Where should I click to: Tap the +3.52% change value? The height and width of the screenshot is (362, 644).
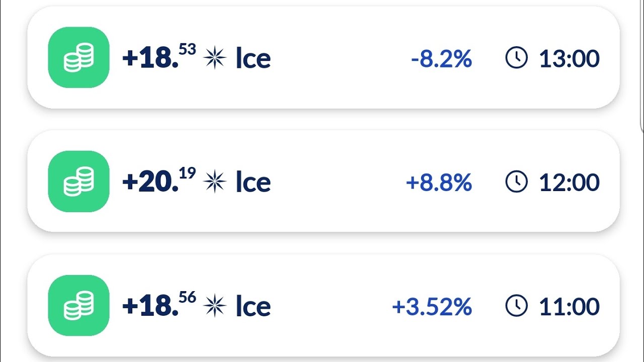pyautogui.click(x=432, y=307)
